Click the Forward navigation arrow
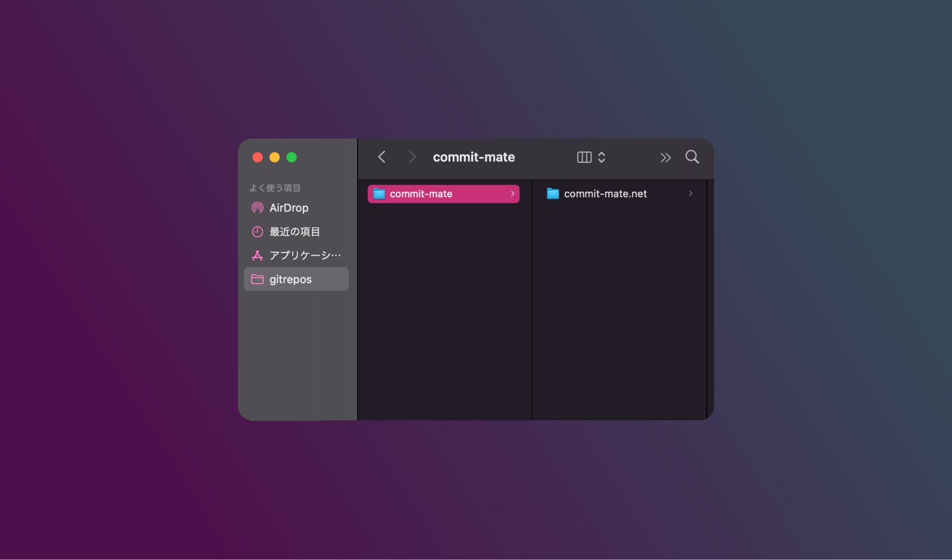The width and height of the screenshot is (952, 560). point(412,157)
